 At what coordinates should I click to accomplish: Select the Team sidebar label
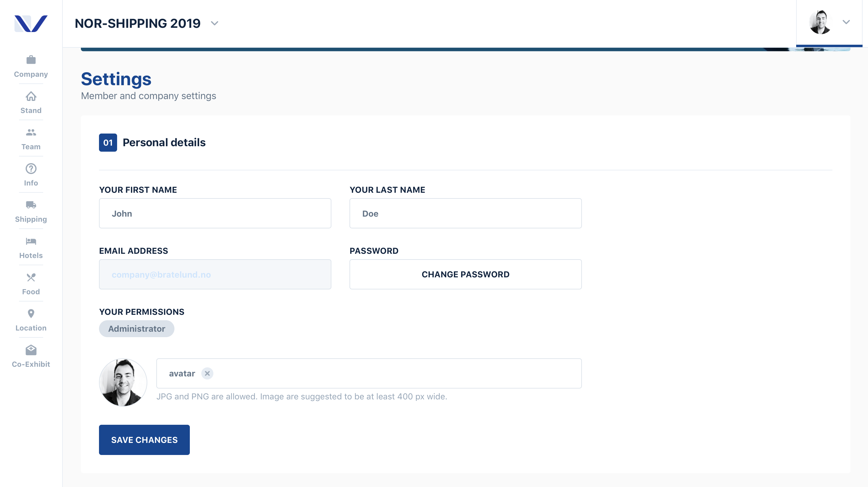tap(31, 147)
